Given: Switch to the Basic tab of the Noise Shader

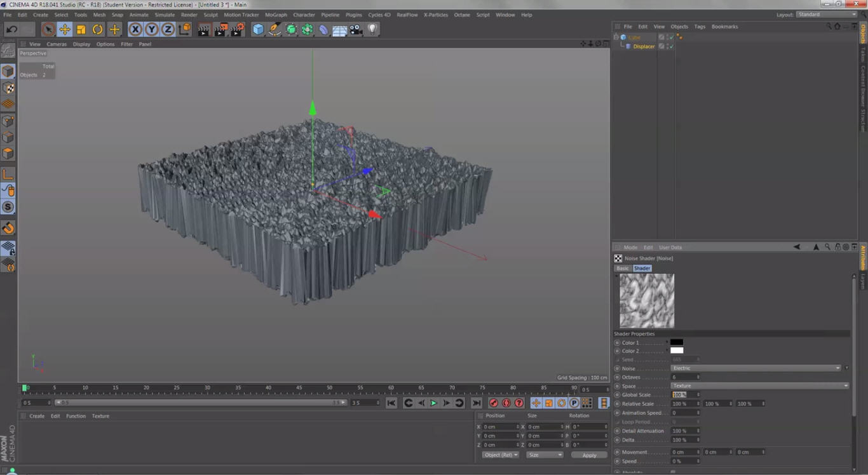Looking at the screenshot, I should pos(621,268).
